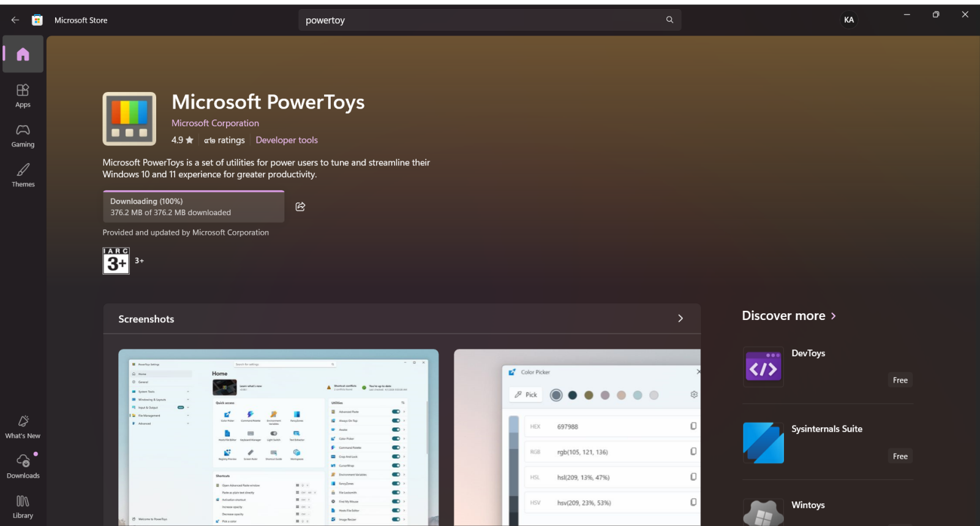Screen dimensions: 980x526
Task: Open the Library page
Action: click(x=23, y=507)
